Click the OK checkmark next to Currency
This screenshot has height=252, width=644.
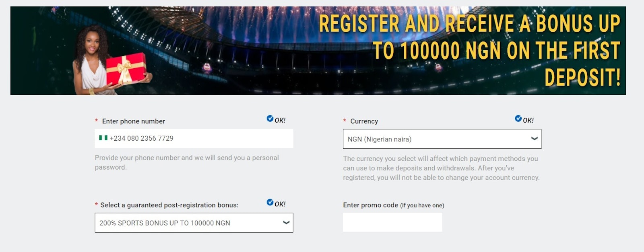[x=517, y=119]
